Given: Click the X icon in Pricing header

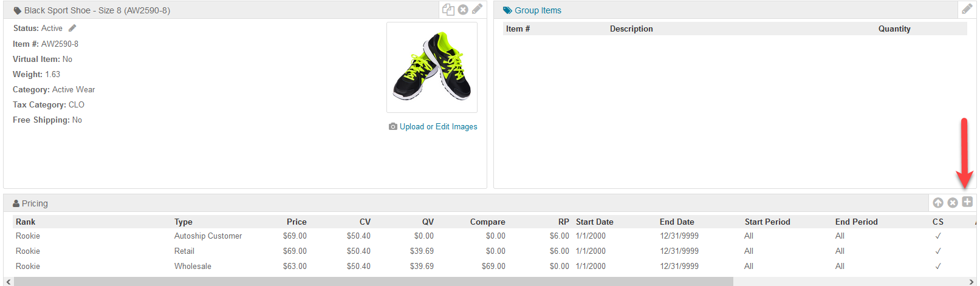Looking at the screenshot, I should coord(953,203).
